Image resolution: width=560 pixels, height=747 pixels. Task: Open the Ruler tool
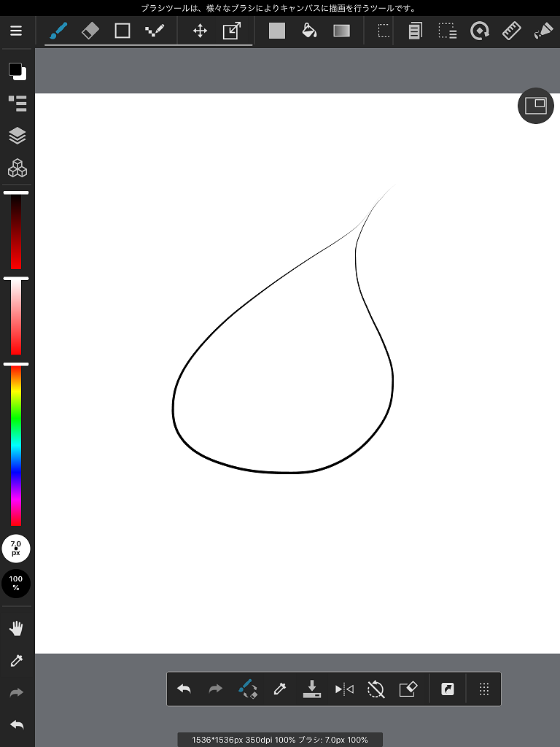[511, 31]
